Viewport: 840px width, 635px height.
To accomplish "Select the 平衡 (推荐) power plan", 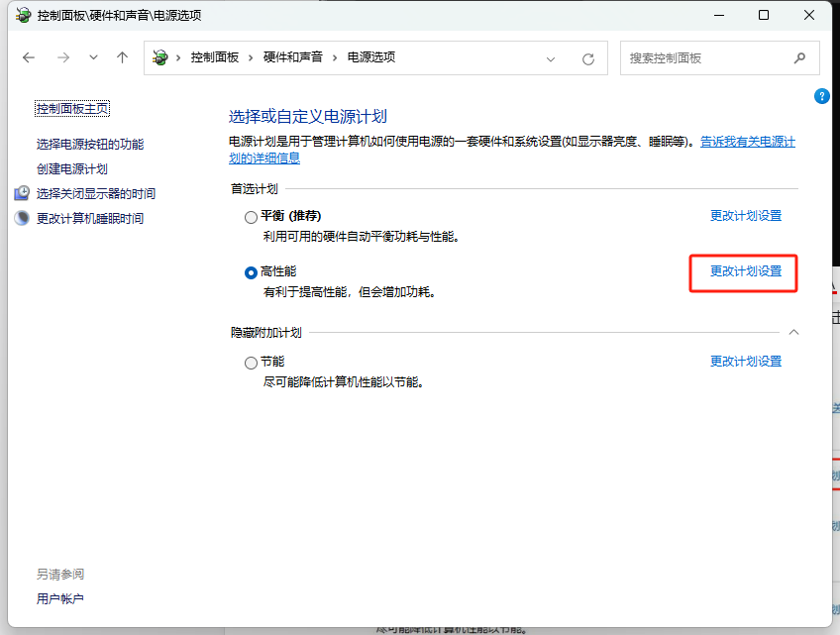I will coord(251,216).
